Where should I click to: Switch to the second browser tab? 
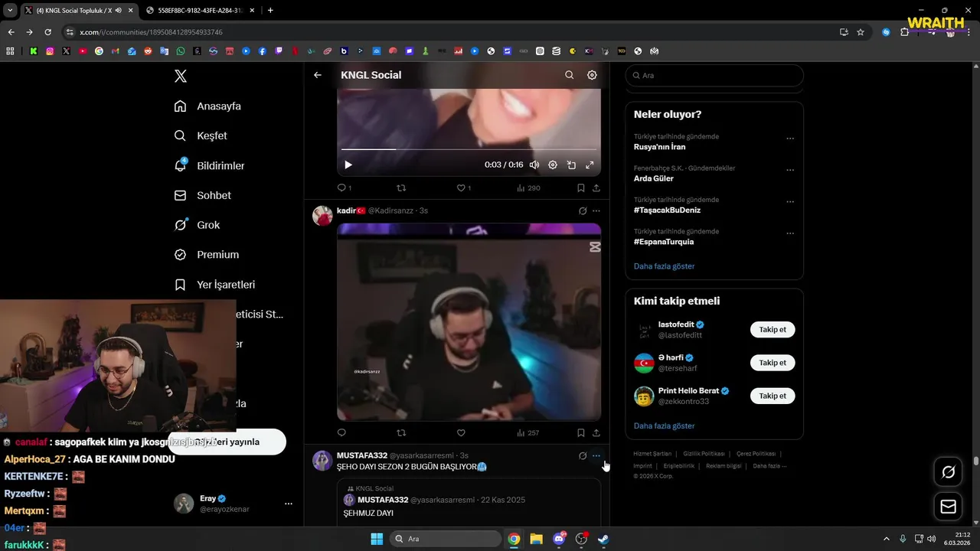(199, 10)
